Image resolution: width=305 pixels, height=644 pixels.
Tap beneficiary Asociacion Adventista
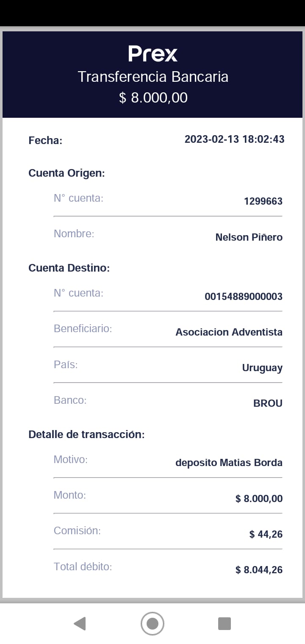tap(229, 332)
